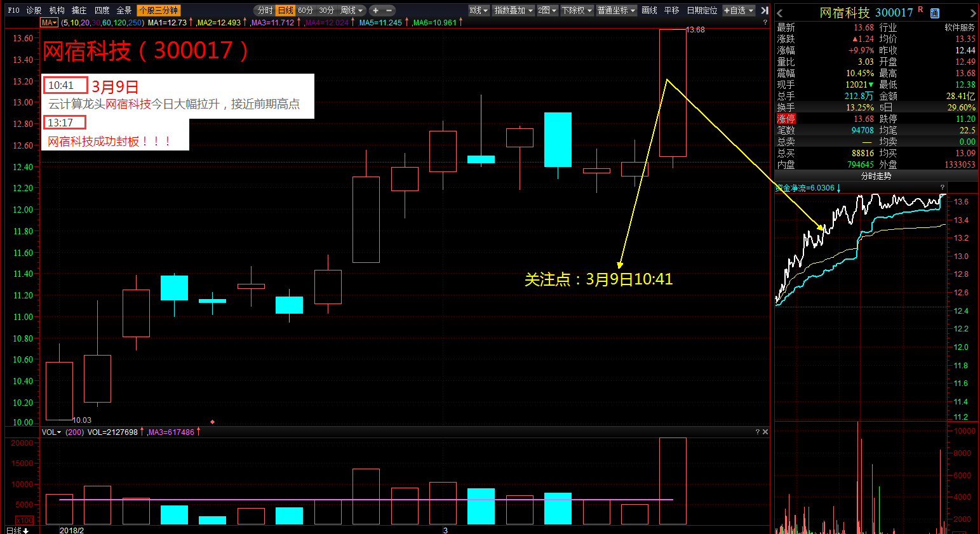Viewport: 980px width, 534px height.
Task: Open the 机构 institutions menu item
Action: [x=57, y=10]
